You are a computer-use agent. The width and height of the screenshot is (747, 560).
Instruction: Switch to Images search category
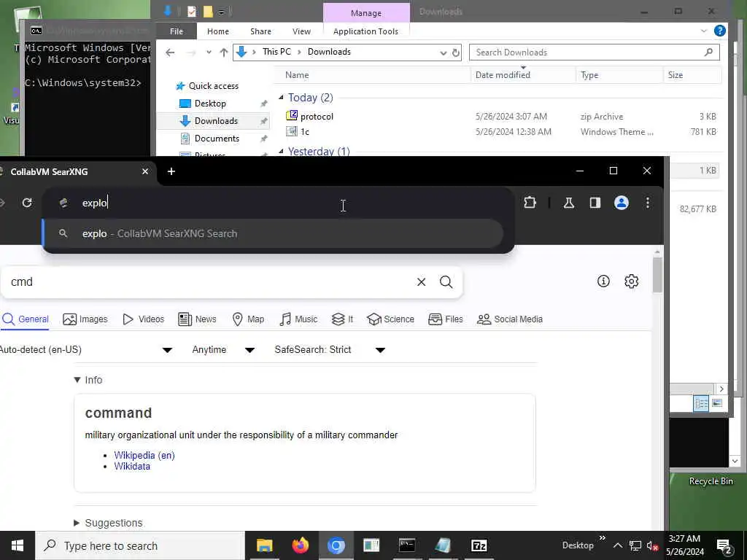point(85,319)
